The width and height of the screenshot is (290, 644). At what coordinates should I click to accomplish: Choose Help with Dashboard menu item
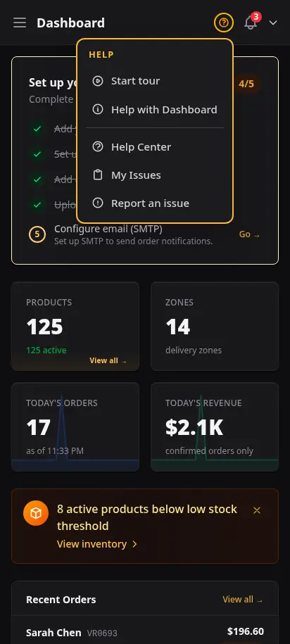(x=154, y=110)
